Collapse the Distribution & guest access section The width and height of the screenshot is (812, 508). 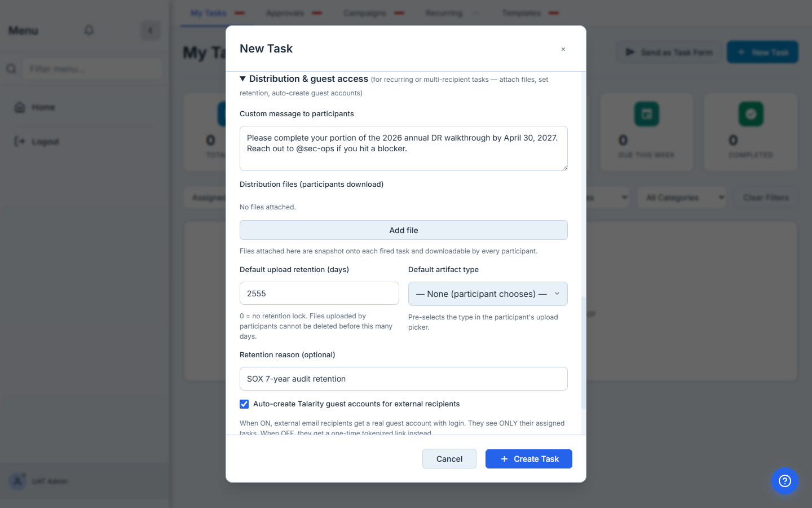(242, 79)
